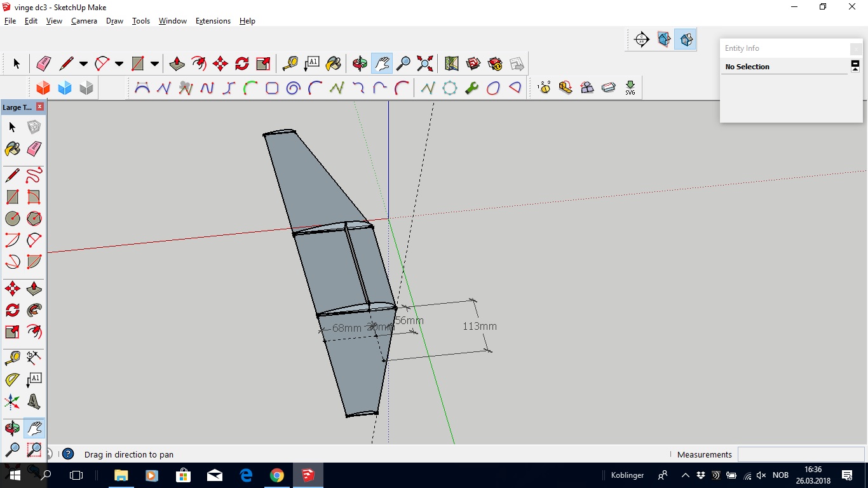The image size is (868, 488).
Task: Activate the Orbit tool in top toolbar
Action: coord(360,64)
